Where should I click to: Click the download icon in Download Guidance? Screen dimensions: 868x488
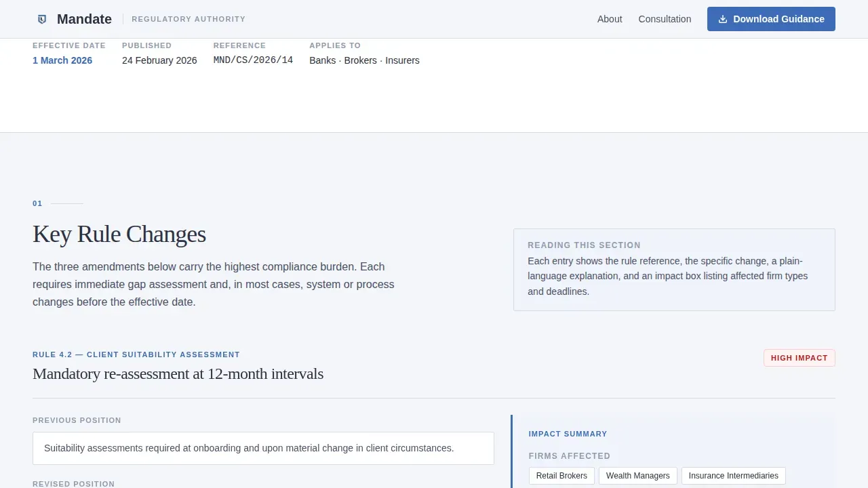[x=723, y=19]
